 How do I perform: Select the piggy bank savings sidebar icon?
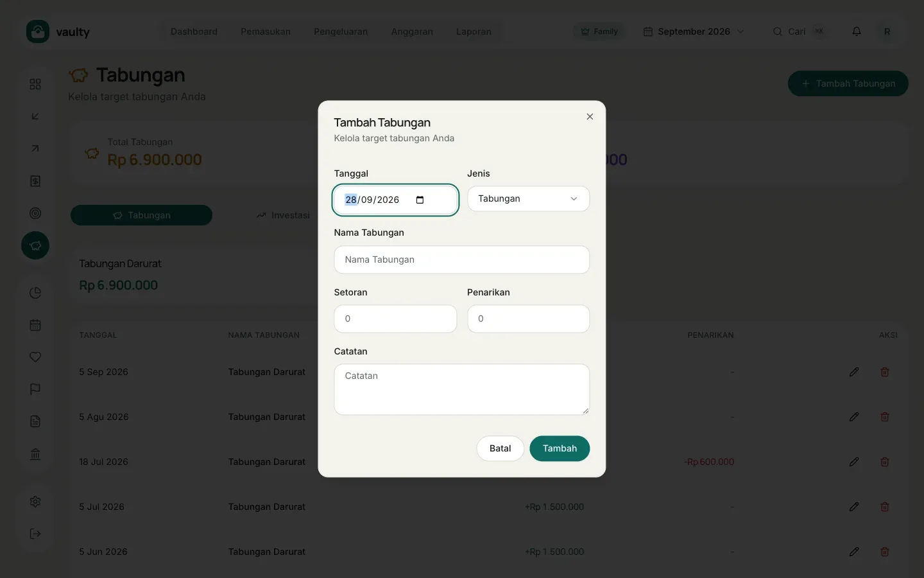(x=35, y=245)
